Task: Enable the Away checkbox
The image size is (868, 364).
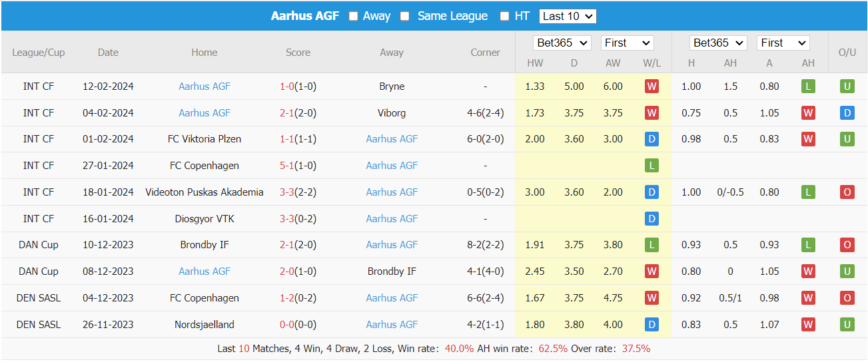Action: coord(354,16)
